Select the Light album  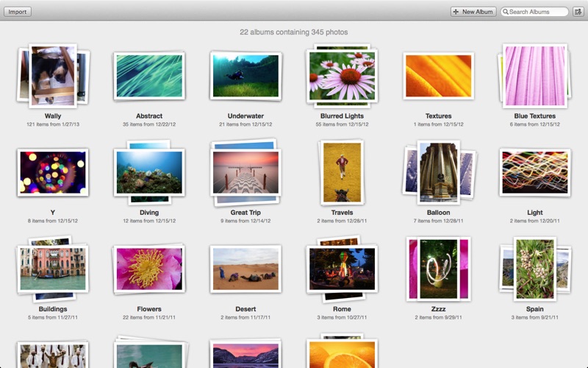[x=534, y=172]
